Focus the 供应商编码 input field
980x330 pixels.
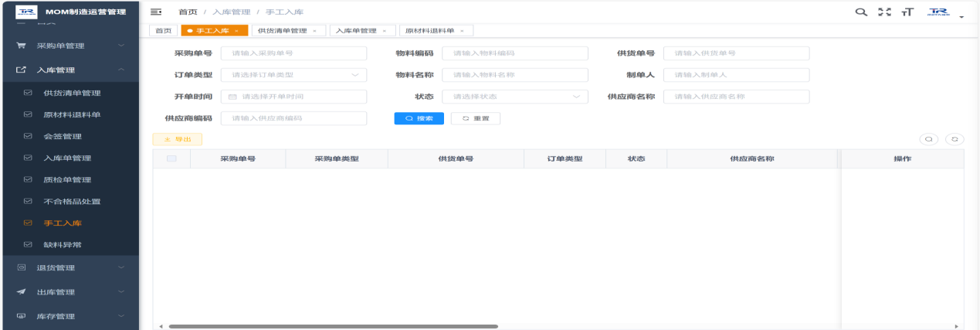(x=293, y=118)
